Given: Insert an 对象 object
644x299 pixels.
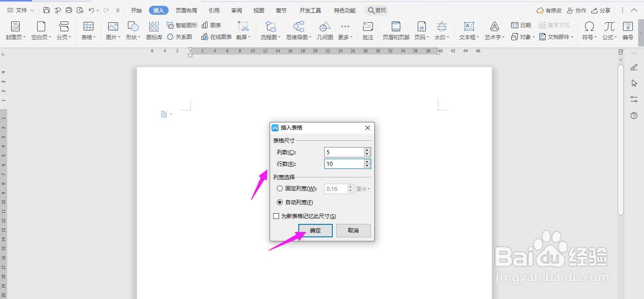Looking at the screenshot, I should [523, 37].
